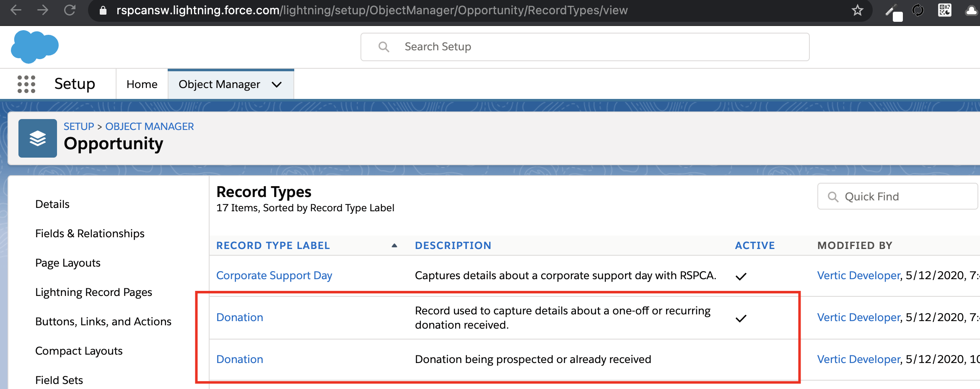Click inside the Quick Find search box

[x=897, y=196]
